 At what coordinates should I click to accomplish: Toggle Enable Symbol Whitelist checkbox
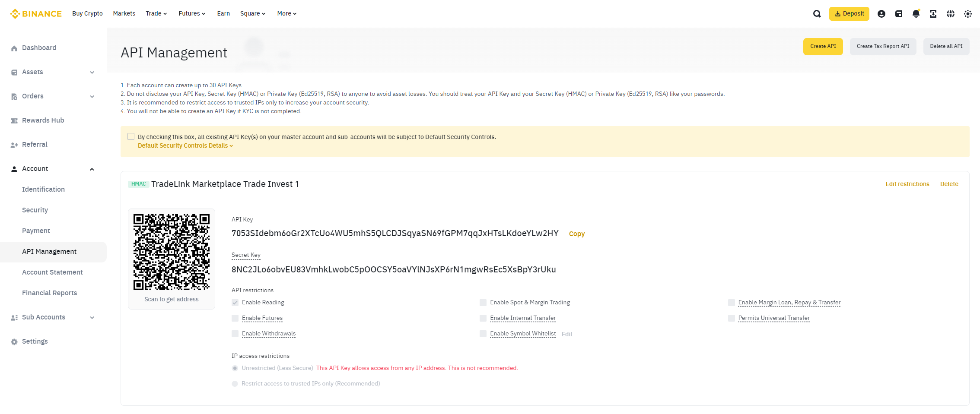point(483,334)
